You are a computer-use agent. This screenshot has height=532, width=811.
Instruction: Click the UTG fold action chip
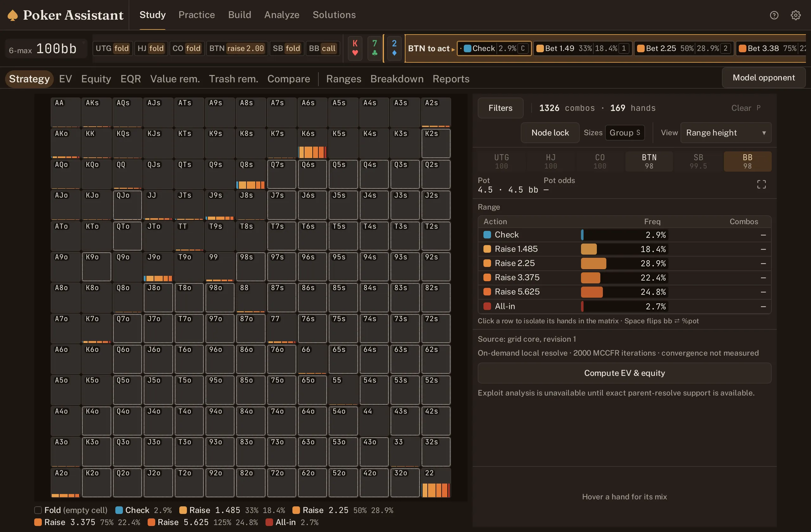pos(112,48)
